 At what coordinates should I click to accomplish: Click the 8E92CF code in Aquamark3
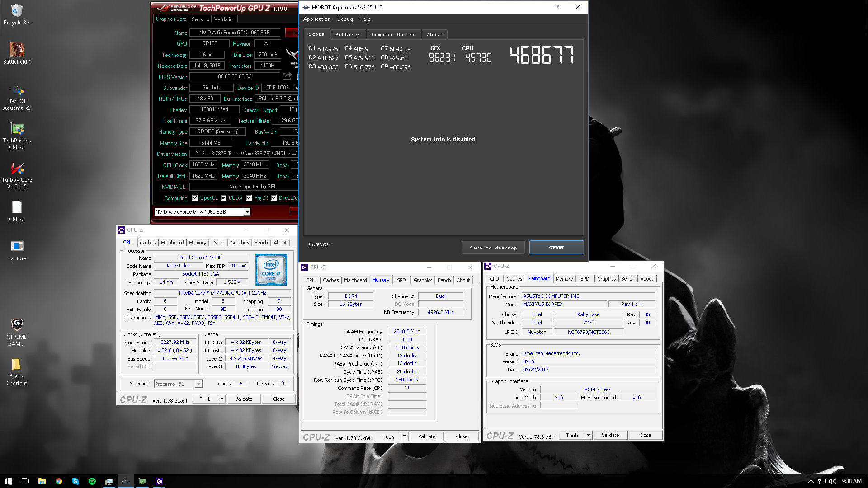point(319,244)
